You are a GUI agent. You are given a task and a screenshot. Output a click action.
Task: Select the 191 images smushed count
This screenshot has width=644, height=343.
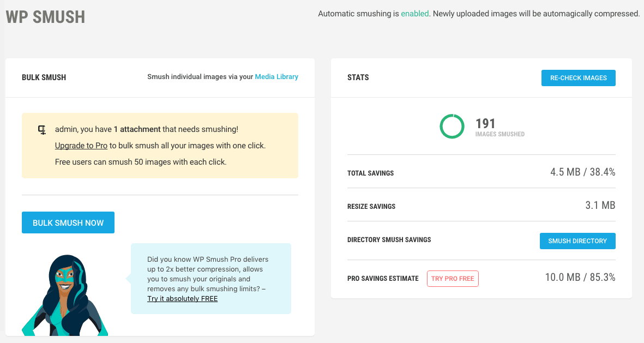pyautogui.click(x=485, y=124)
